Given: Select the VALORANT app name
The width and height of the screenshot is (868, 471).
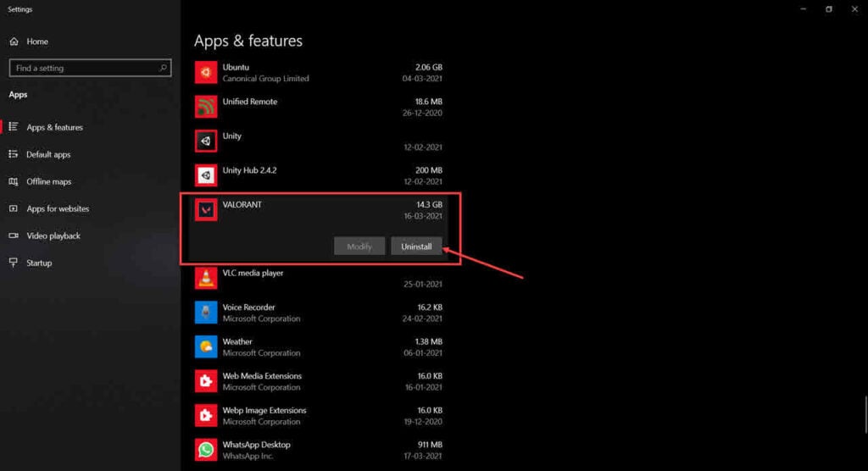Looking at the screenshot, I should point(242,204).
